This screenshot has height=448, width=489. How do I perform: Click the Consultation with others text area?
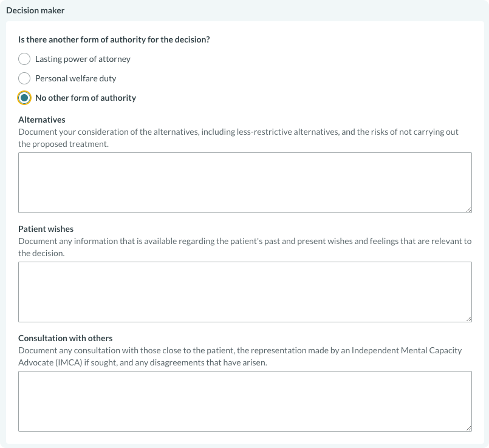point(245,401)
